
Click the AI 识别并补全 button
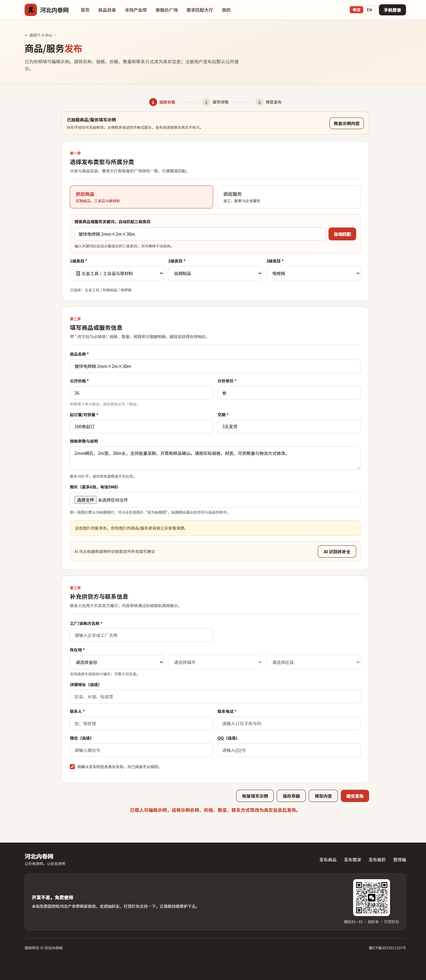337,551
